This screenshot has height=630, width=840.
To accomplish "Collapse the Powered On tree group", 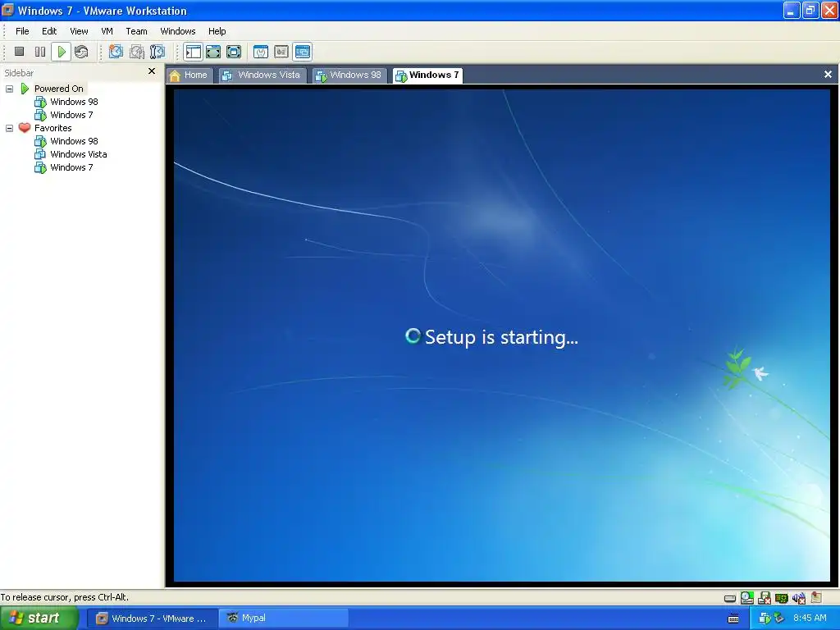I will tap(9, 89).
